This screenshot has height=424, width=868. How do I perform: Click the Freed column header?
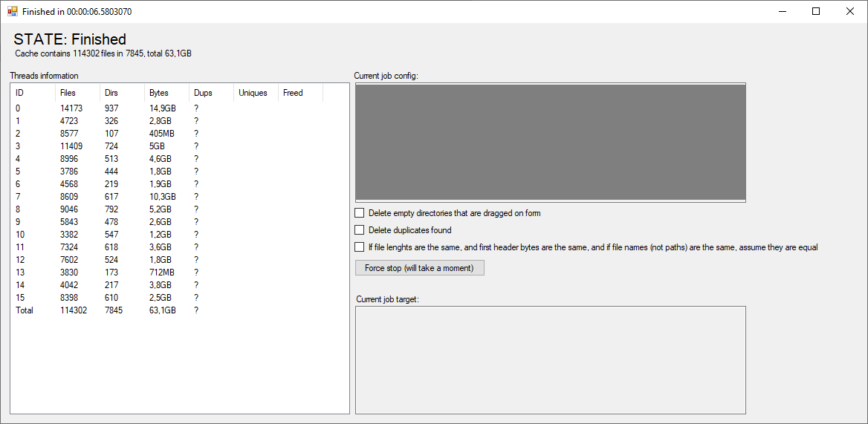coord(300,93)
